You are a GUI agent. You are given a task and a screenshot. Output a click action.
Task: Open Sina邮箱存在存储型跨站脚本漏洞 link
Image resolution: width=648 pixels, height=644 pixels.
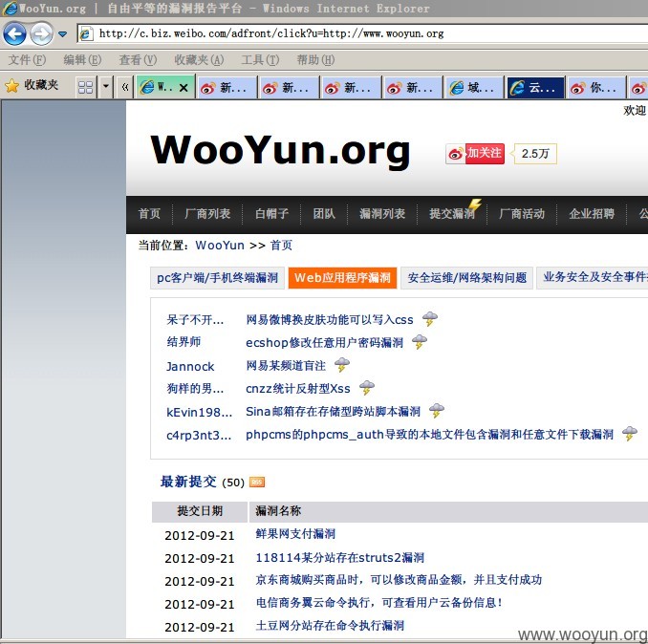point(334,412)
